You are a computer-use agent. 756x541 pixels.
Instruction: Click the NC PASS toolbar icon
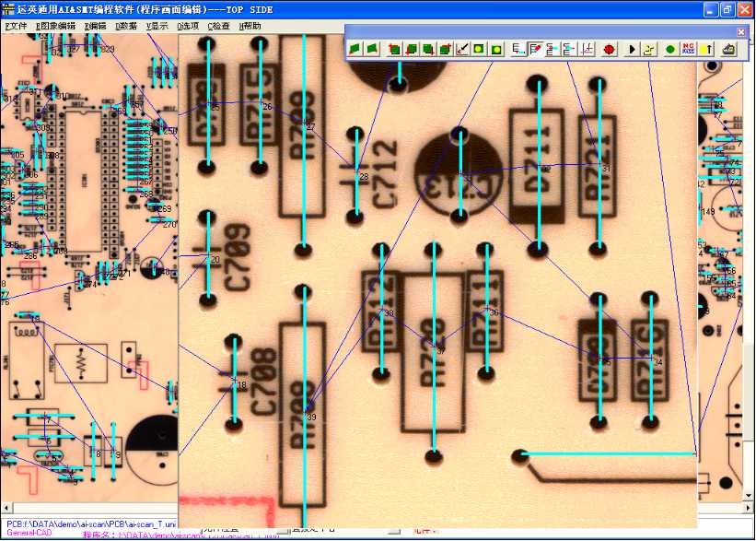[x=688, y=49]
